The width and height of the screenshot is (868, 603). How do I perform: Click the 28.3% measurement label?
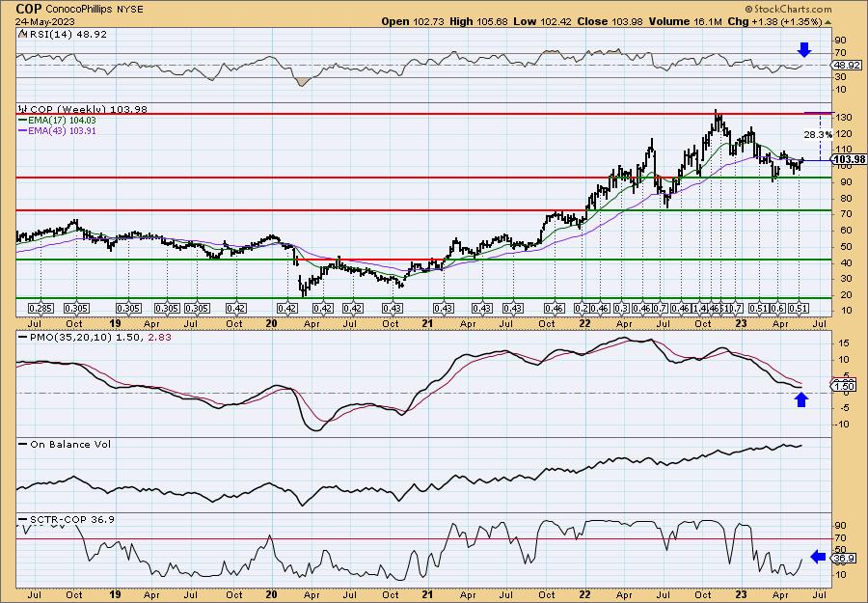point(818,134)
